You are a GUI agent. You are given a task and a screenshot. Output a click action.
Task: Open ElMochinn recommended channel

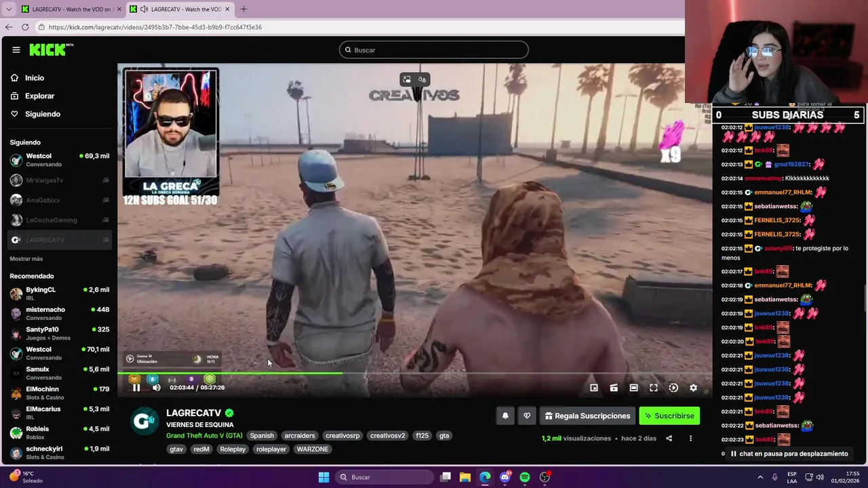(x=60, y=392)
